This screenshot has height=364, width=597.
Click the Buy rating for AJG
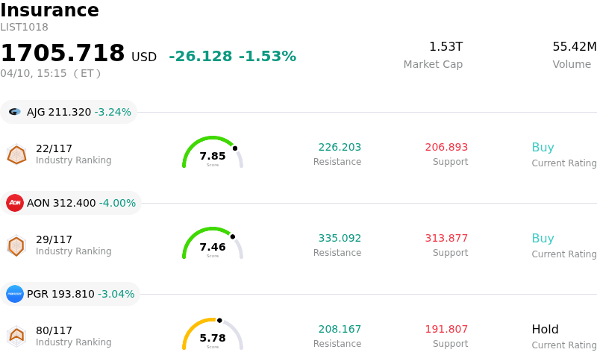[x=543, y=148]
